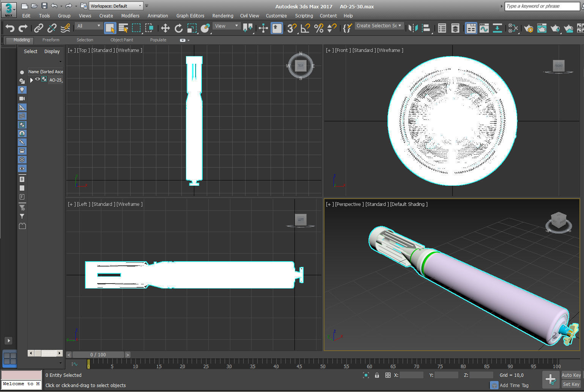Switch to the Object Paint ribbon tab
584x392 pixels.
pyautogui.click(x=122, y=40)
